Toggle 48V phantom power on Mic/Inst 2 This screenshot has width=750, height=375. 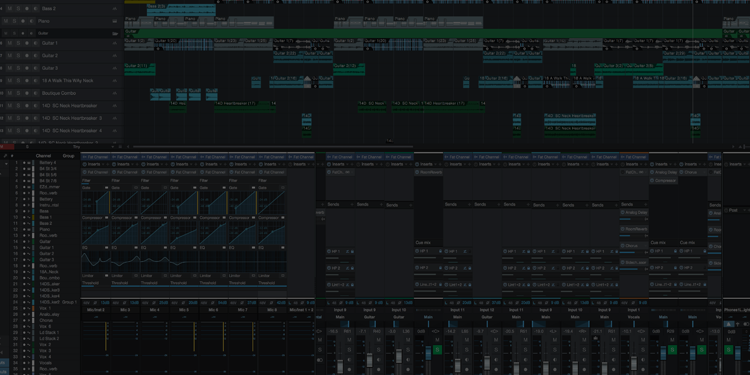pyautogui.click(x=86, y=303)
